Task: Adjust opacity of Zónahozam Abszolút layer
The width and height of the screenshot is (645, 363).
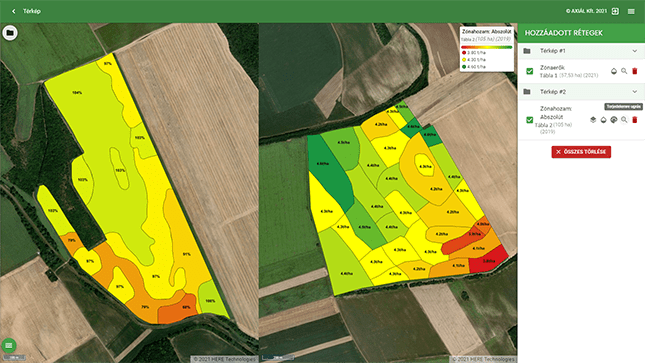Action: (x=603, y=120)
